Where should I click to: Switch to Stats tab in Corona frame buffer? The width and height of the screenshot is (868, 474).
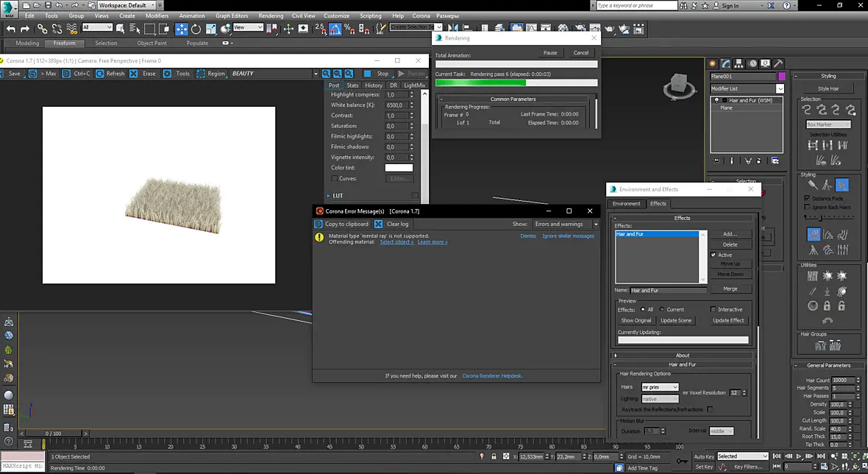tap(352, 85)
